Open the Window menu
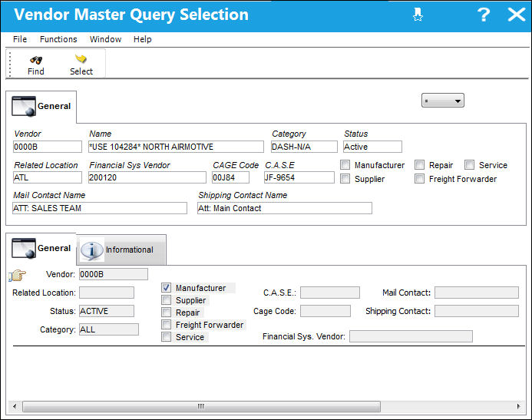 coord(105,39)
